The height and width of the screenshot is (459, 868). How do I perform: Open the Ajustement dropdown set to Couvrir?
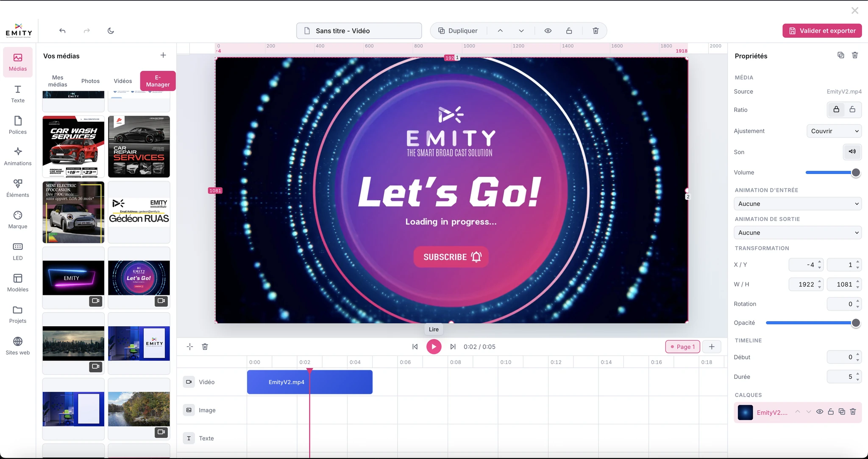pos(834,131)
